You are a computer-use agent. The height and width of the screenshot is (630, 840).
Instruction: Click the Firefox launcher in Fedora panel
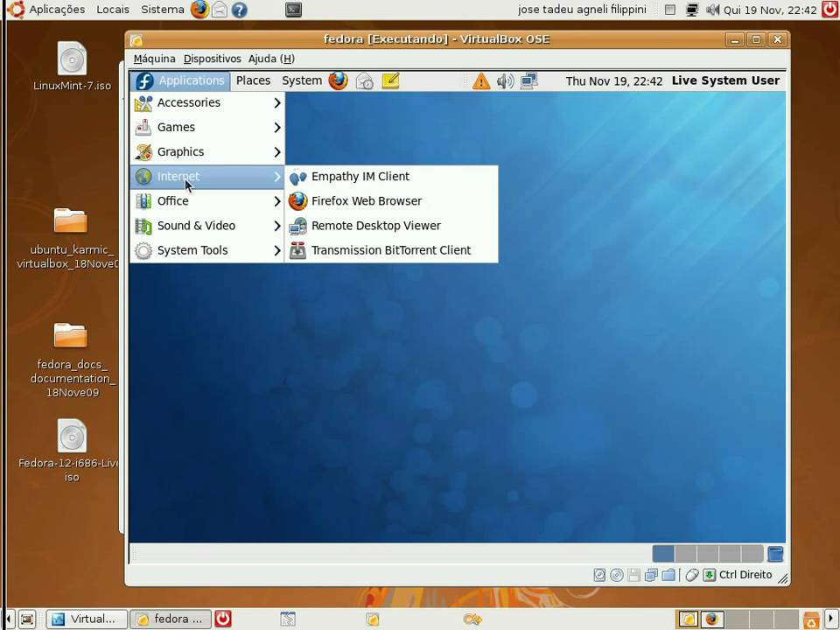click(x=338, y=80)
